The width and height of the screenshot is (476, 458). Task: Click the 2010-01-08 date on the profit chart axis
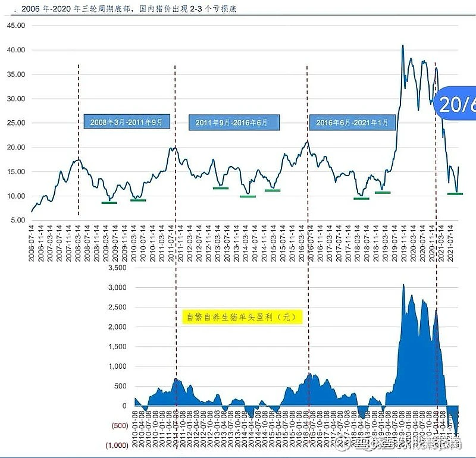point(135,429)
